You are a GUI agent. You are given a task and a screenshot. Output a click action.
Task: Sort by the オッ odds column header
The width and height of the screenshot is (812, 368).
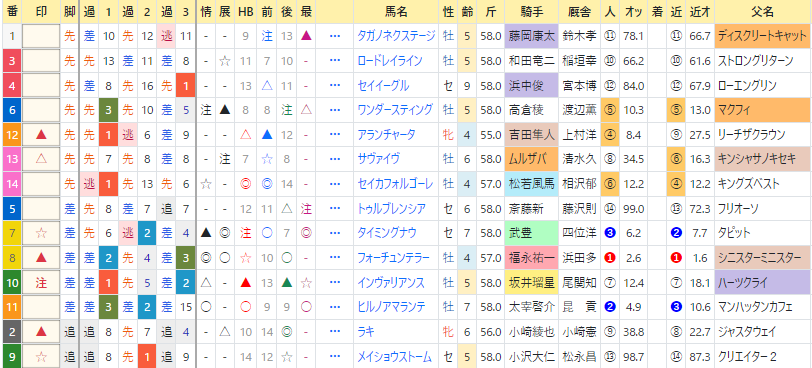[x=634, y=11]
